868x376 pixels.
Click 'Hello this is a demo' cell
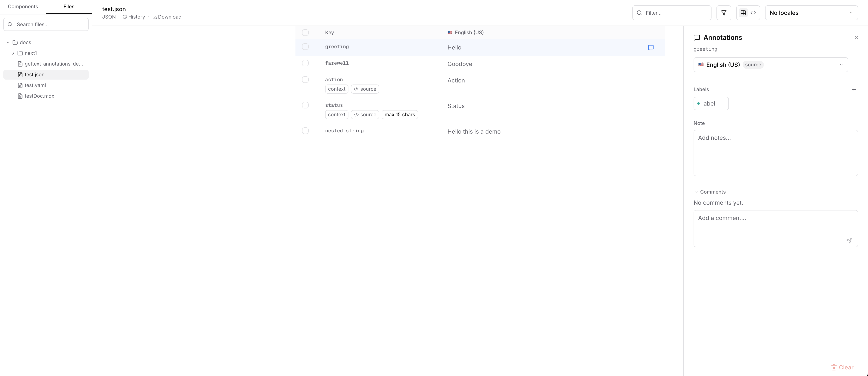click(x=474, y=132)
